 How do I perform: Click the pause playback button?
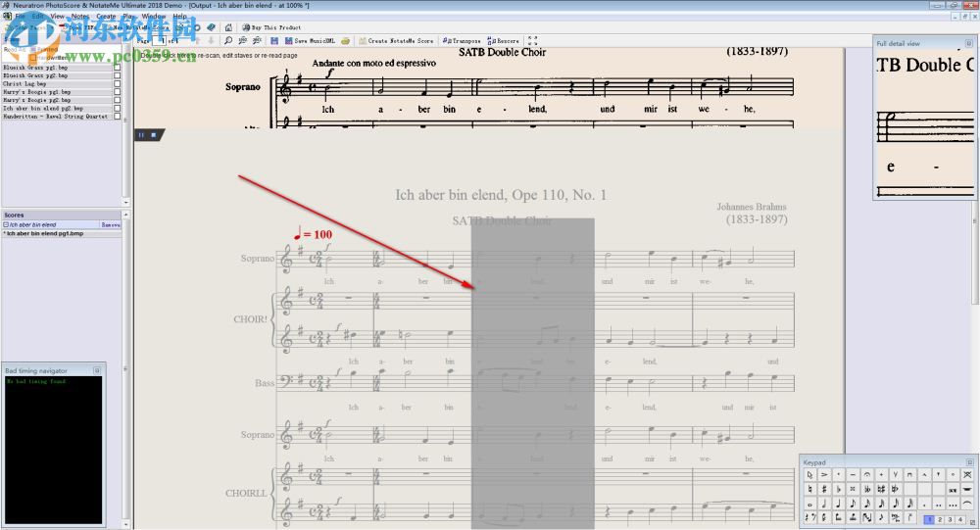point(141,134)
